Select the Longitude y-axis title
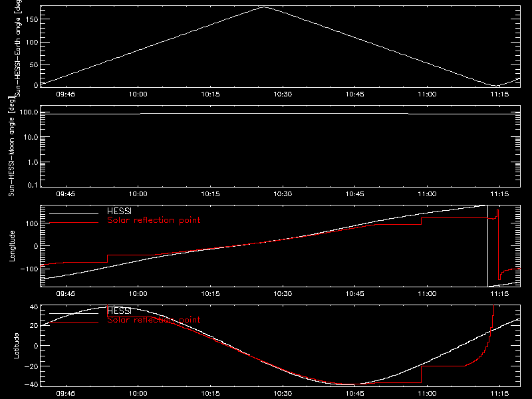The height and width of the screenshot is (399, 532). click(12, 246)
